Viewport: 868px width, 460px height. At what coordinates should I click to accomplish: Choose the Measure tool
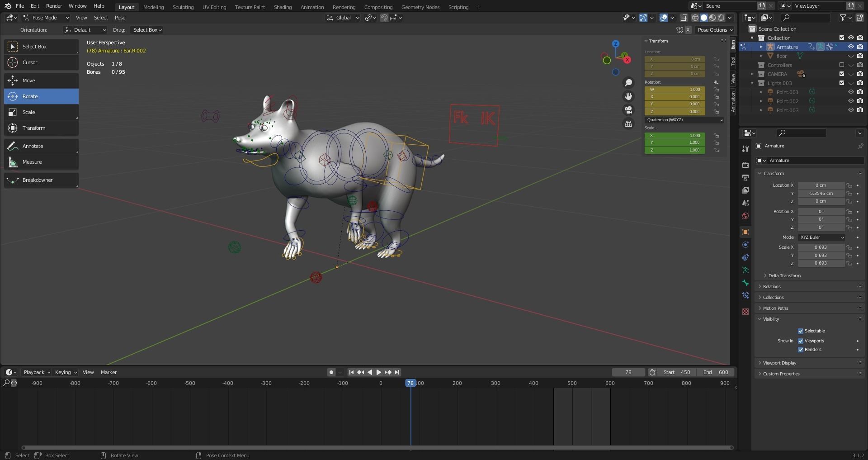(x=41, y=162)
